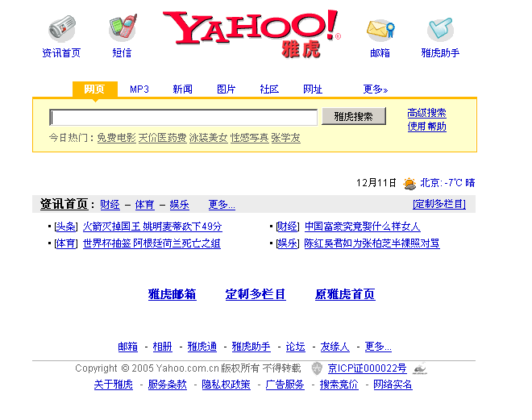Click the small icon after 京ICP证000022号
The width and height of the screenshot is (532, 420).
coord(420,368)
